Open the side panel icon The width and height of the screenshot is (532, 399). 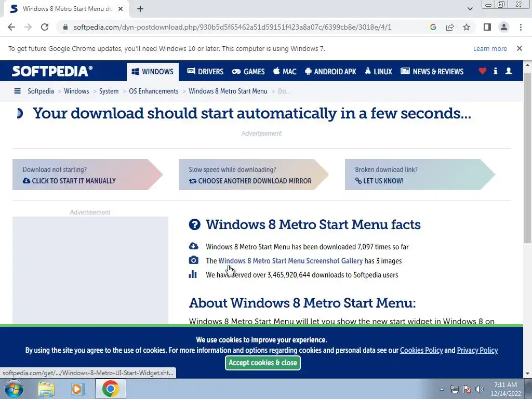coord(487,27)
